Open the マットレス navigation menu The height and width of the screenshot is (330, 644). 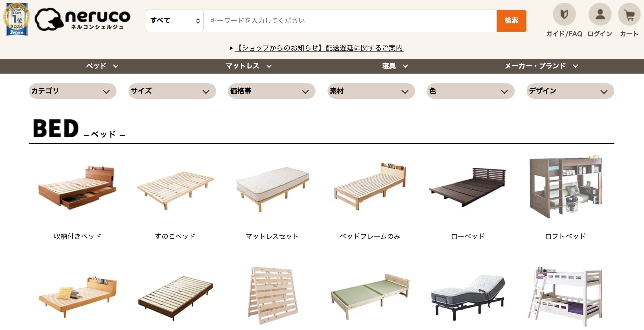(249, 66)
